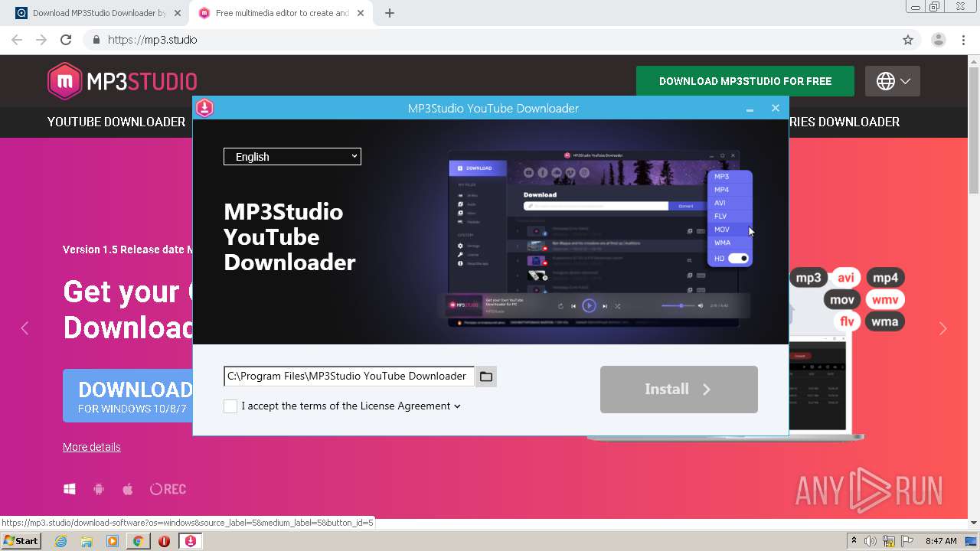This screenshot has height=551, width=980.
Task: Expand the License Agreement chevron
Action: coord(457,406)
